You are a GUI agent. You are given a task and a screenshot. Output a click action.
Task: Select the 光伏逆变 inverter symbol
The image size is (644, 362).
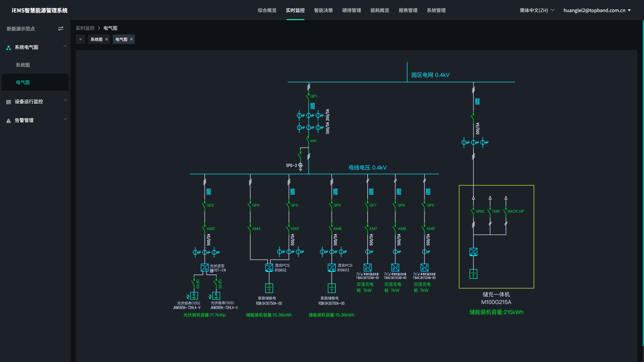point(205,267)
